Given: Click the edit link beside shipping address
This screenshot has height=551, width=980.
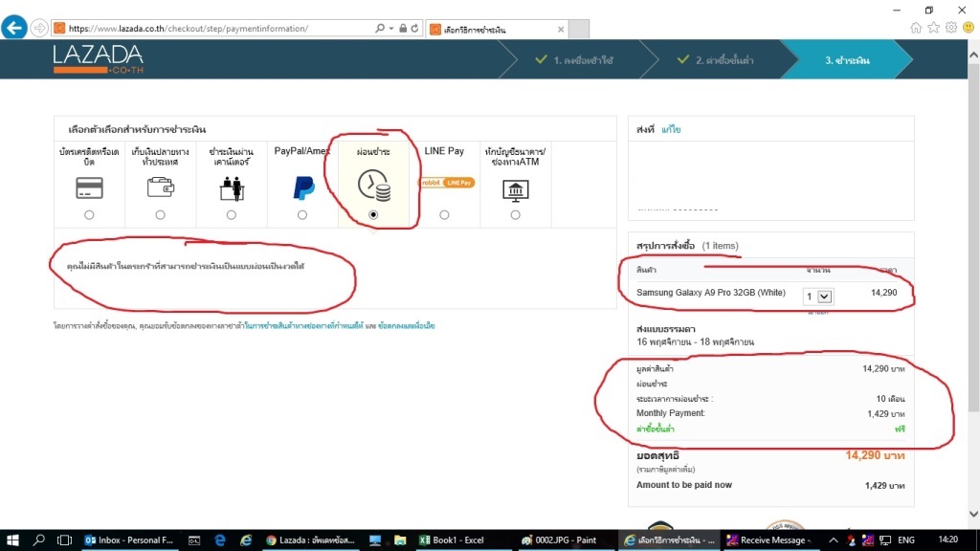Looking at the screenshot, I should [671, 129].
